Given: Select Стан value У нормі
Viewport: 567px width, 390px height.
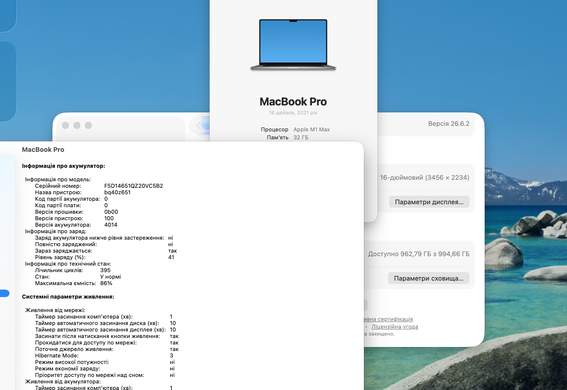Looking at the screenshot, I should point(110,277).
